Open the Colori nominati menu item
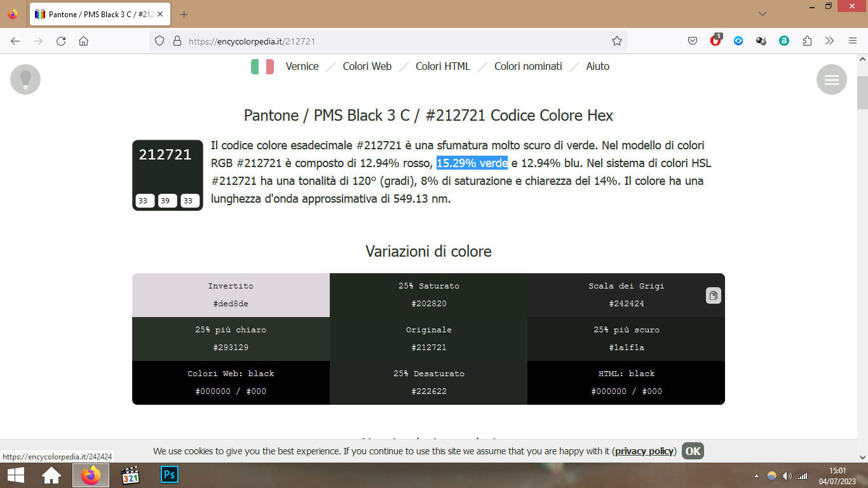This screenshot has height=488, width=868. coord(528,66)
